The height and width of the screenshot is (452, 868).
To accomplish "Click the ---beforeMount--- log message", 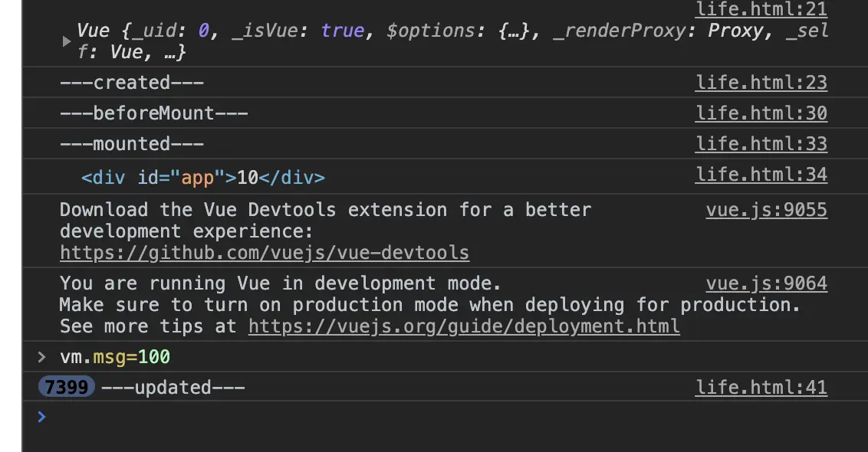I will coord(153,113).
